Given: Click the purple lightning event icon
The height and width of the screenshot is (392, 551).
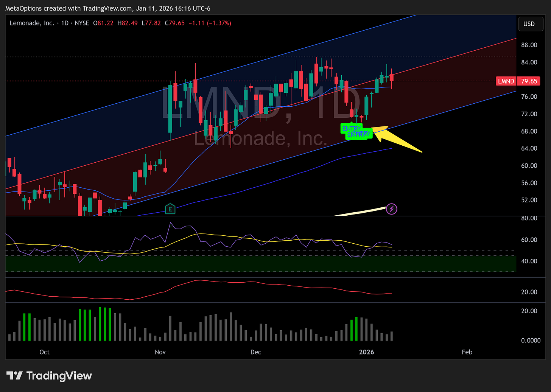Looking at the screenshot, I should point(392,209).
